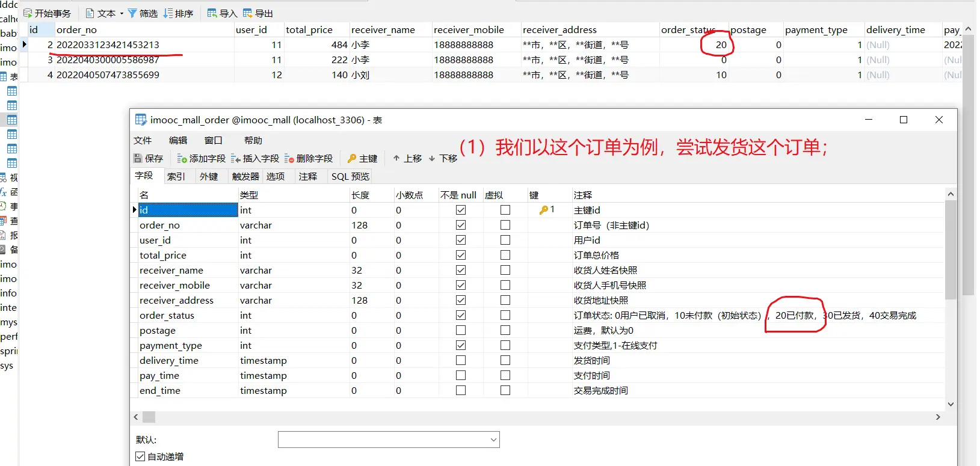Viewport: 980px width, 466px height.
Task: Select the order_no field name cell
Action: tap(188, 225)
